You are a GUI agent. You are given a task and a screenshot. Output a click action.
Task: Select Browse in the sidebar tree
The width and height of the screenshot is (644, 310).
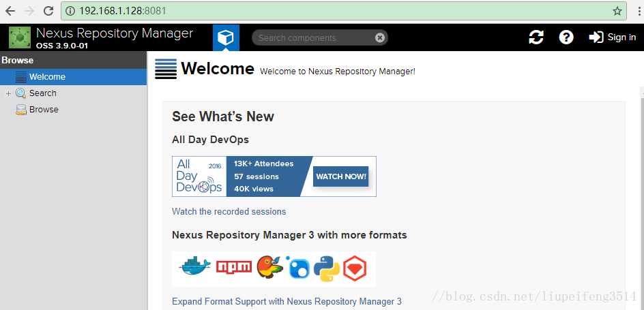[x=44, y=110]
